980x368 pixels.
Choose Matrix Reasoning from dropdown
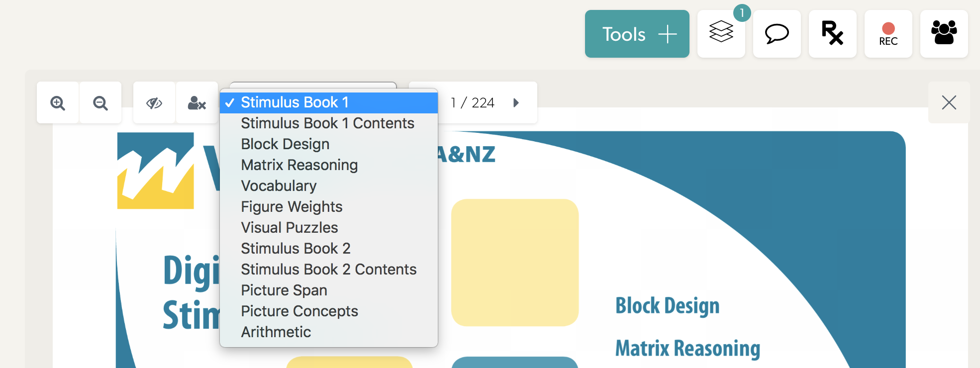[329, 165]
